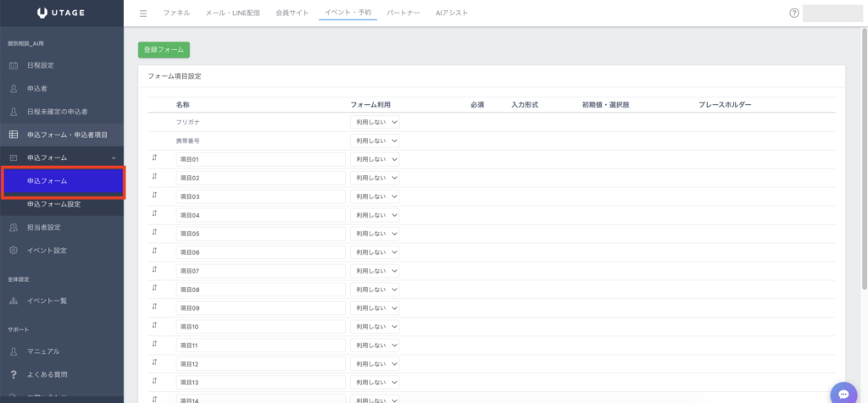
Task: Click the calendar icon next to 日程設定
Action: pyautogui.click(x=13, y=65)
